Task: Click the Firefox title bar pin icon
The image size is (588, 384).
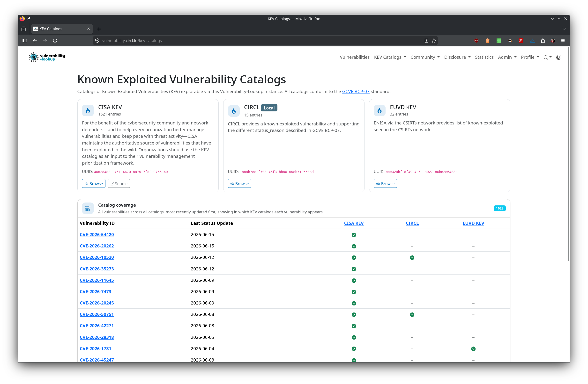Action: (x=29, y=19)
